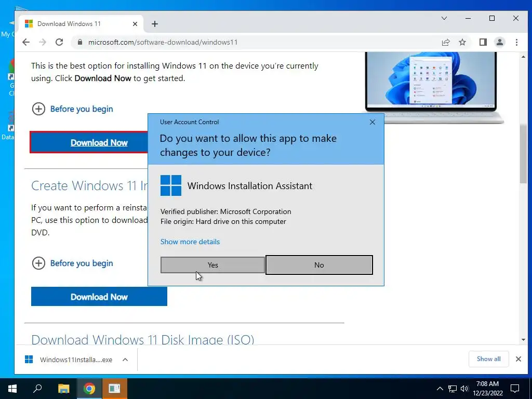Viewport: 532px width, 399px height.
Task: Click the browser forward arrow
Action: pos(43,42)
